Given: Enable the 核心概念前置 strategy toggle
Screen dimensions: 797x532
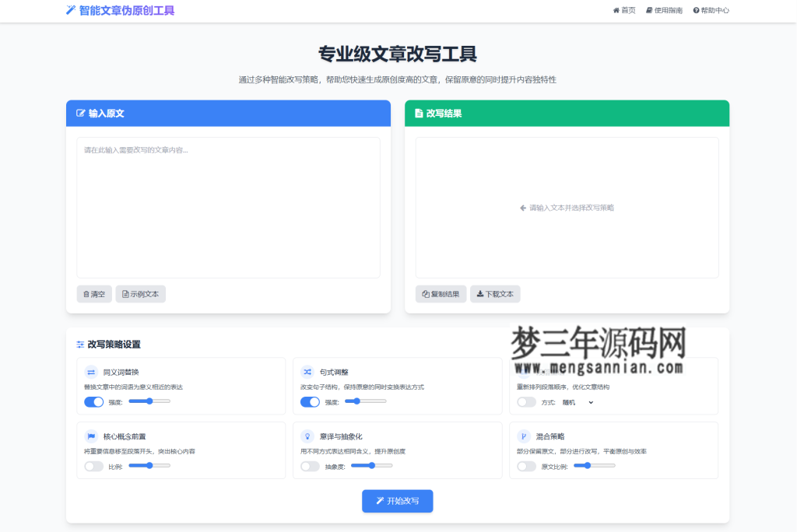Looking at the screenshot, I should [93, 466].
